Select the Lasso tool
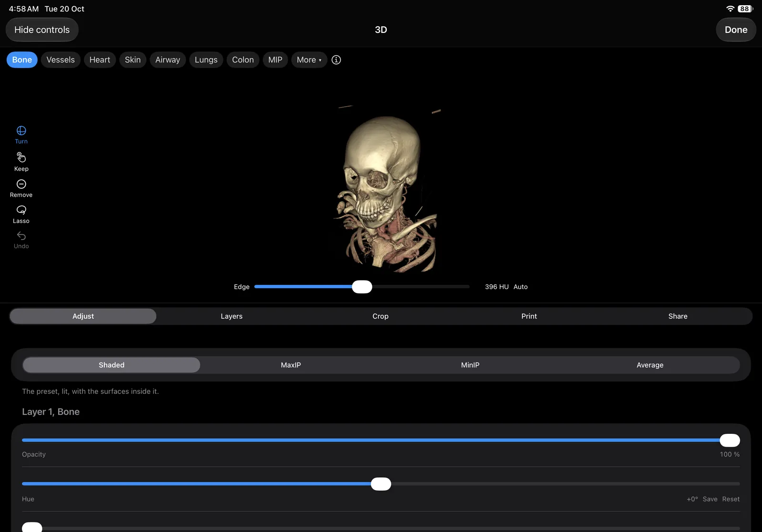Viewport: 762px width, 532px height. [x=21, y=214]
